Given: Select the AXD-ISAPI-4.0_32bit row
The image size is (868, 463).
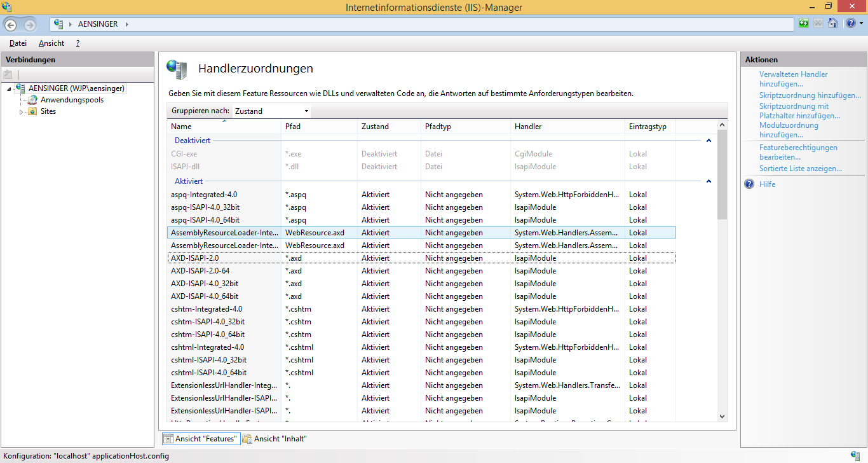Looking at the screenshot, I should point(421,284).
